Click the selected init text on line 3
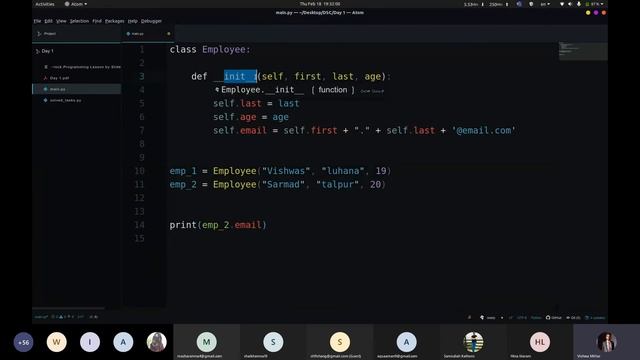Viewport: 640px width, 360px height. tap(240, 76)
